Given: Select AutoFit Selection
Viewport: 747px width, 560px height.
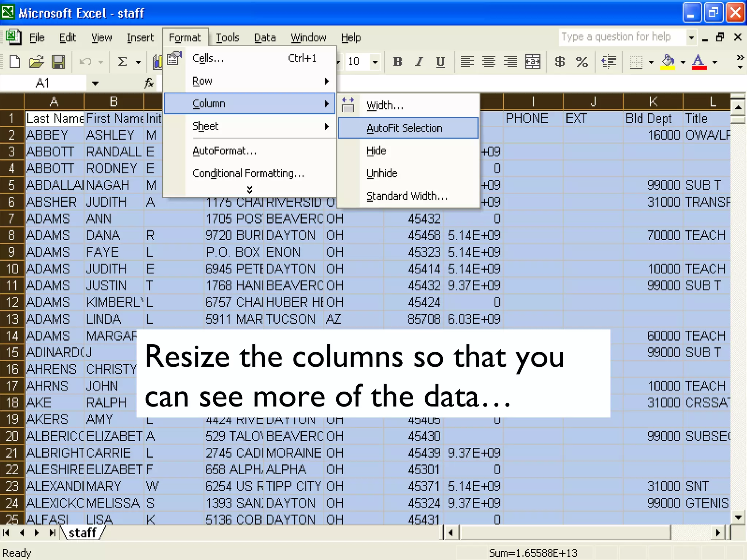Looking at the screenshot, I should (408, 128).
